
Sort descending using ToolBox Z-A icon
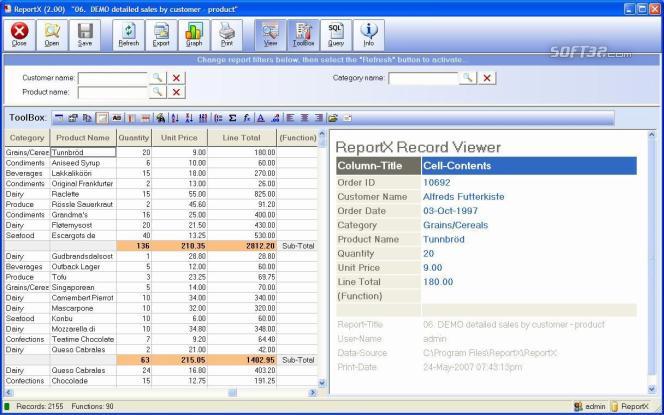click(189, 118)
